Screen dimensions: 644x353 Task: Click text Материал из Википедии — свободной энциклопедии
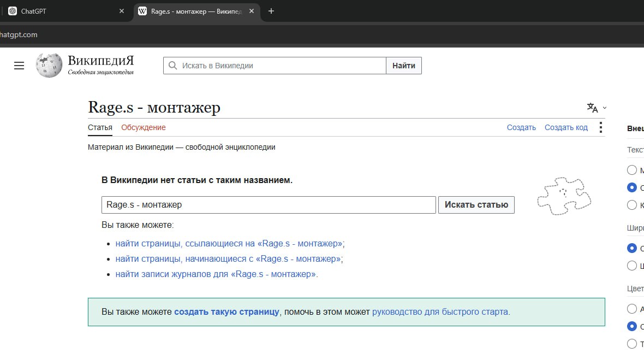[182, 148]
